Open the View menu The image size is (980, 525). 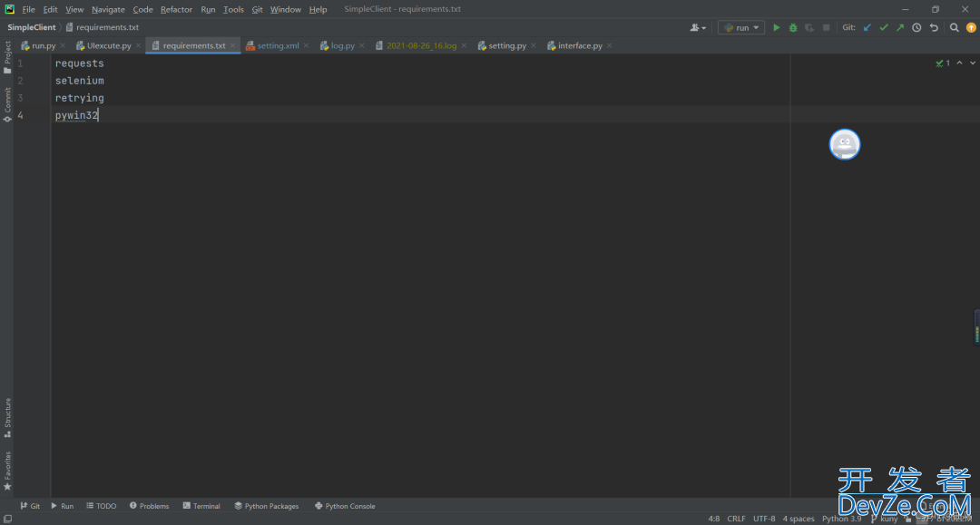click(74, 9)
